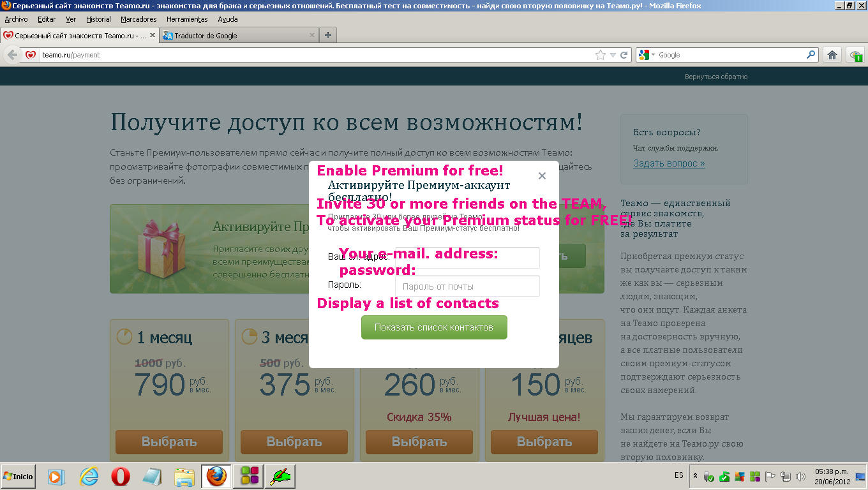This screenshot has width=868, height=490.
Task: Click the show desktop icon beside the clock
Action: coord(860,477)
